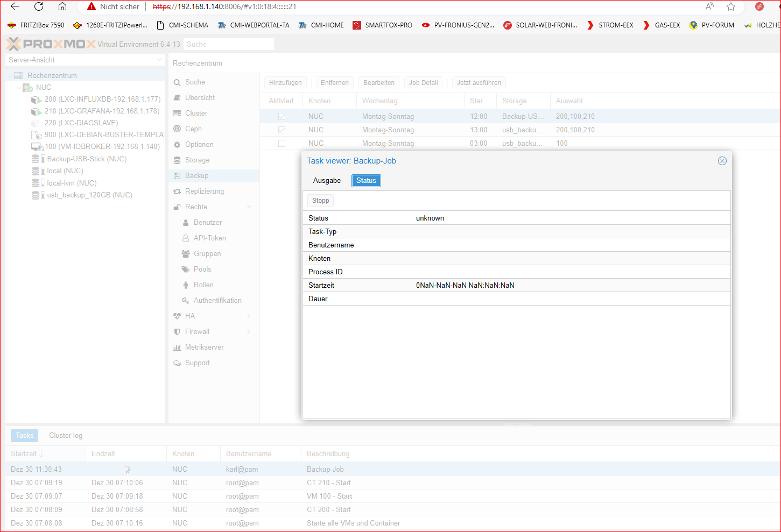781x532 pixels.
Task: Toggle Aktiviert checkbox for 12:00 job
Action: click(x=282, y=116)
